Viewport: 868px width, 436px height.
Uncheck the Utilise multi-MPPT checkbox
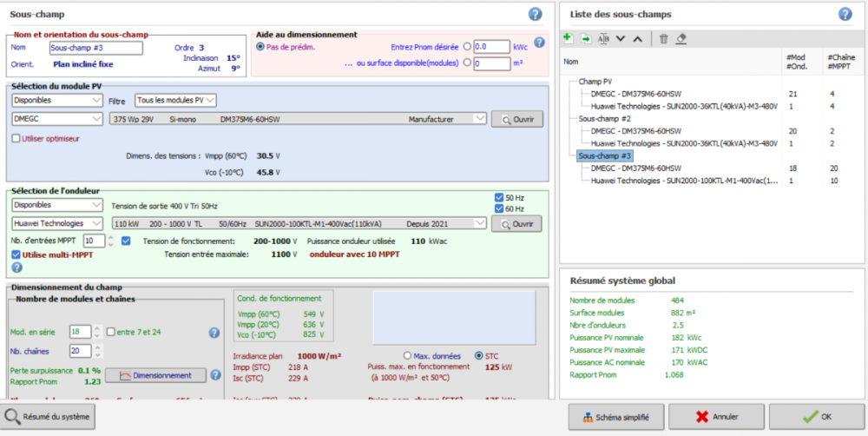coord(16,254)
